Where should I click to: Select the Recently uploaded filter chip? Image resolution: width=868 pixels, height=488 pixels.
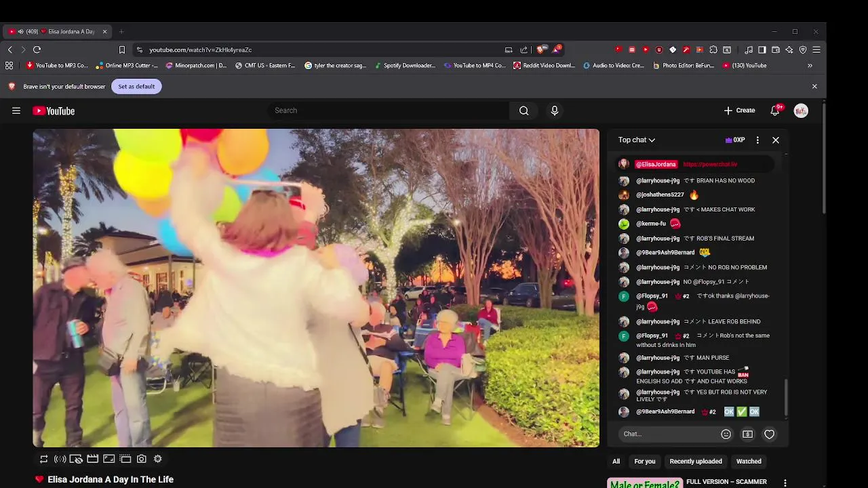(x=696, y=462)
